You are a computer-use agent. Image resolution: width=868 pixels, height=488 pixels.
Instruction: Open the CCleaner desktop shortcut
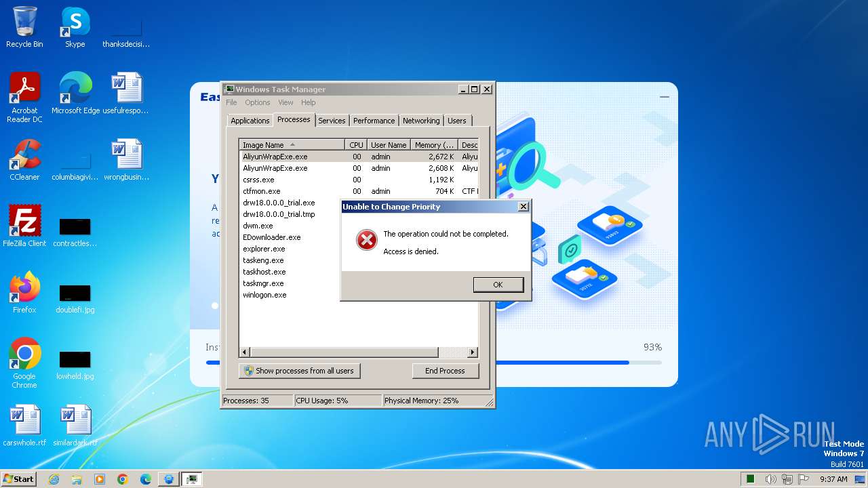(24, 160)
